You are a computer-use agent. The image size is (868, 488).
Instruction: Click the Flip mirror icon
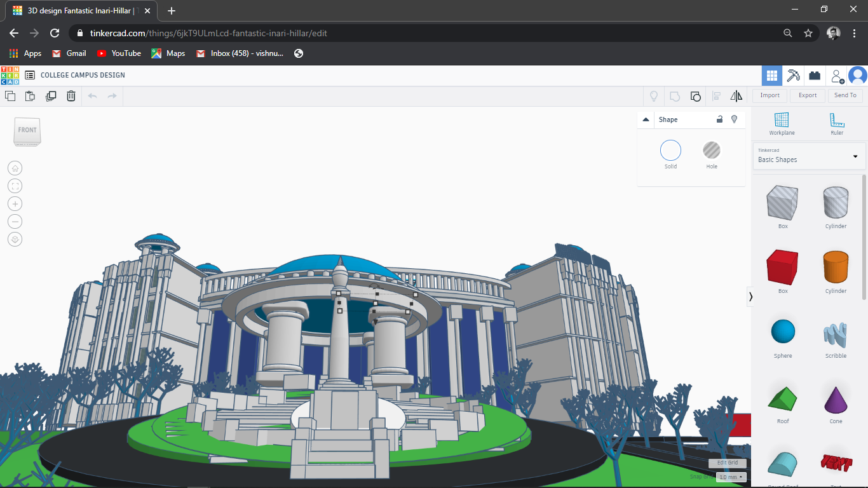tap(736, 96)
